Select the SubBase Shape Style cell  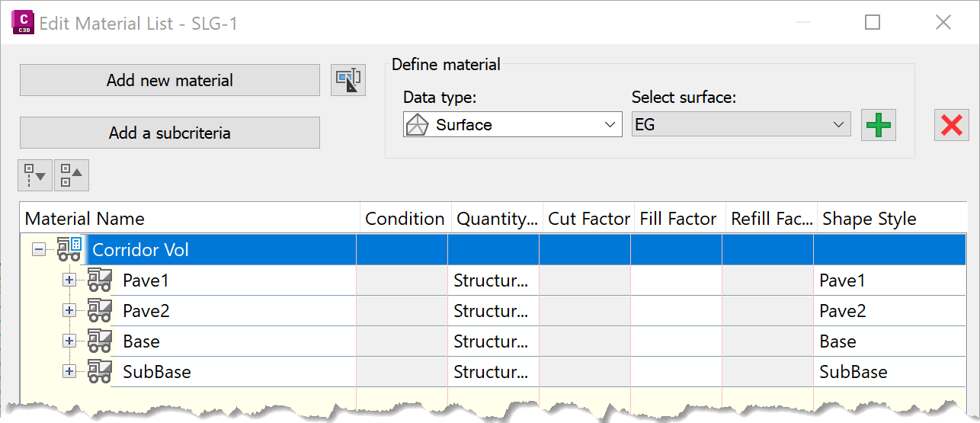(x=890, y=372)
